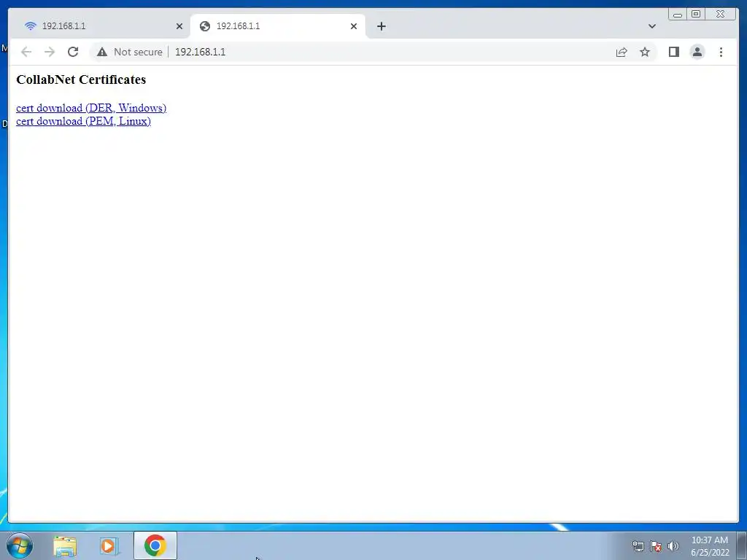Minimize the Chrome window
The image size is (747, 560).
tap(678, 15)
